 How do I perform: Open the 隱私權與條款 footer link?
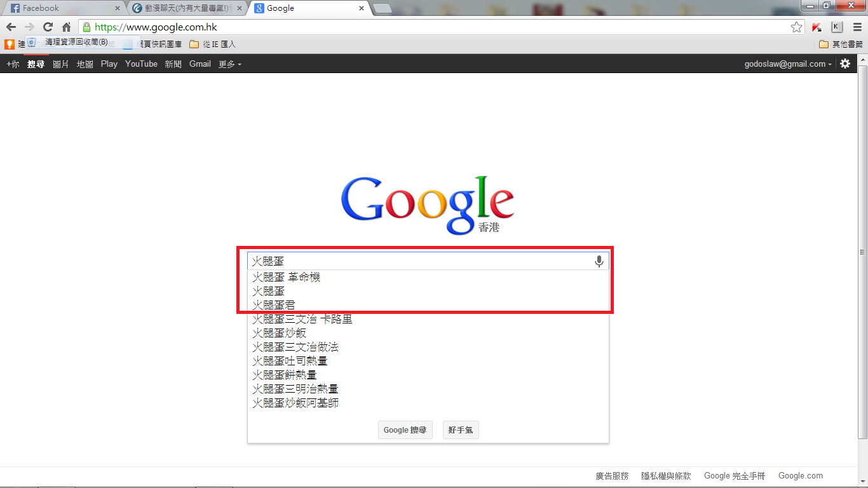(x=666, y=475)
